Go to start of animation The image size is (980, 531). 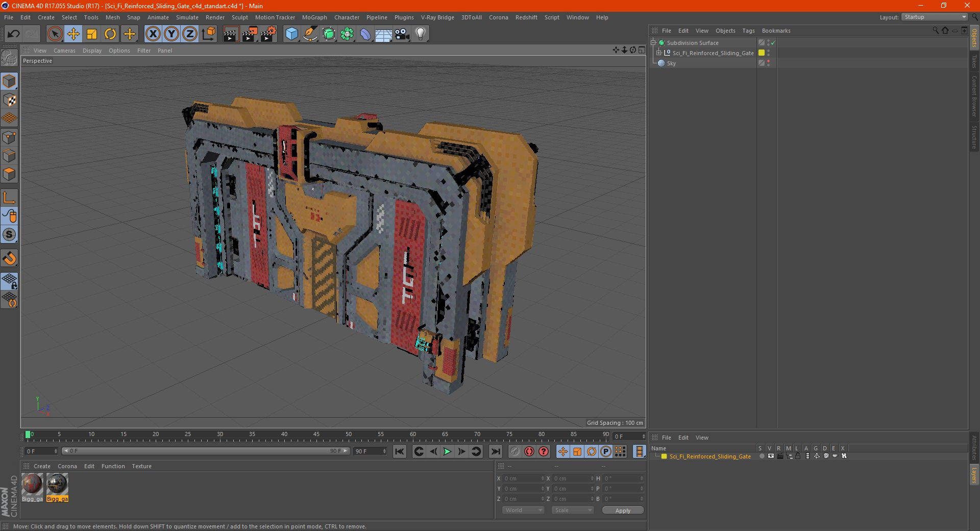tap(400, 451)
